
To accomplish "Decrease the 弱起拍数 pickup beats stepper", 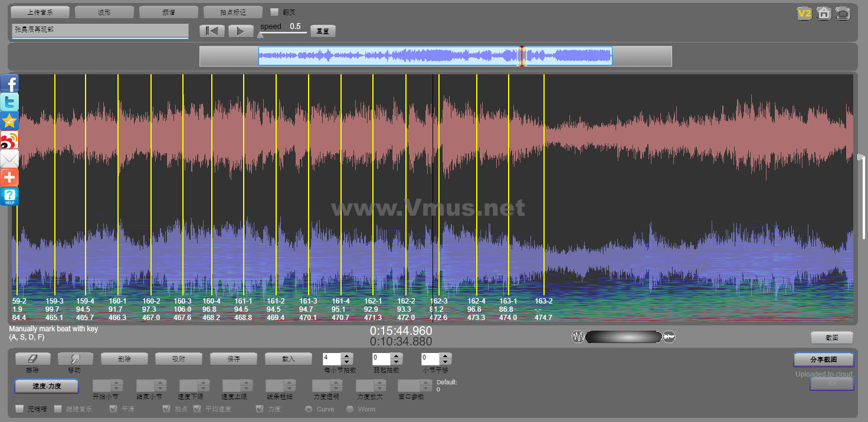I will tap(397, 361).
